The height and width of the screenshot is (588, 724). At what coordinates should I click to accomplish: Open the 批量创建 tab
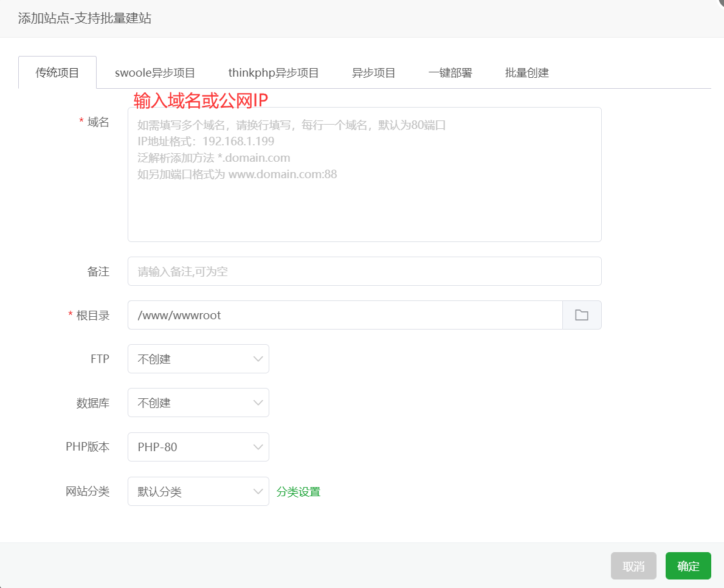(x=527, y=72)
